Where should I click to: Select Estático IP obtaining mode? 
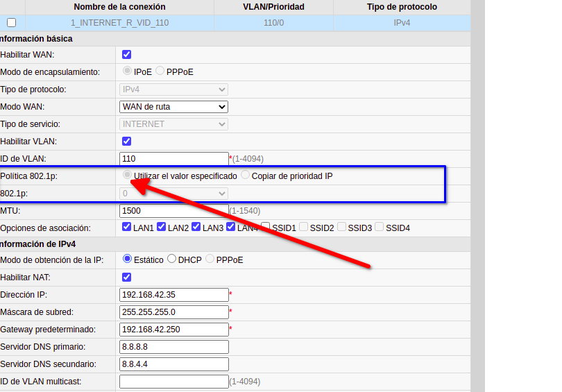click(x=127, y=259)
